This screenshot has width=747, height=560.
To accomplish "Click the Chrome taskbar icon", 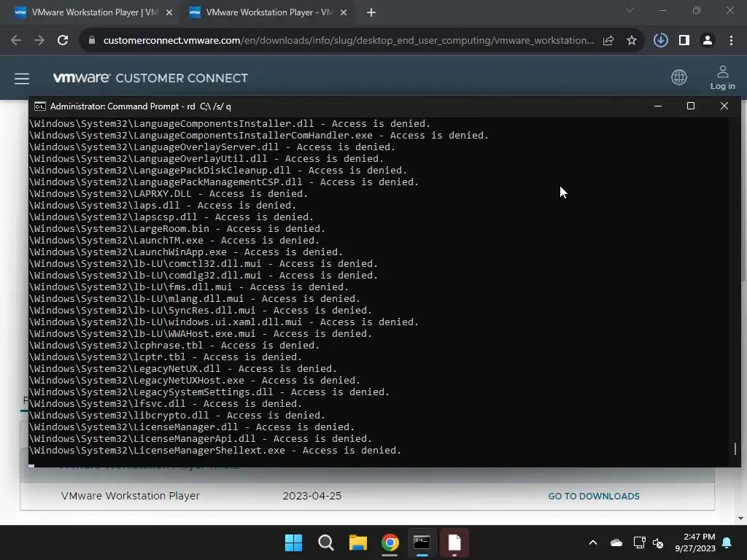I will pyautogui.click(x=390, y=542).
